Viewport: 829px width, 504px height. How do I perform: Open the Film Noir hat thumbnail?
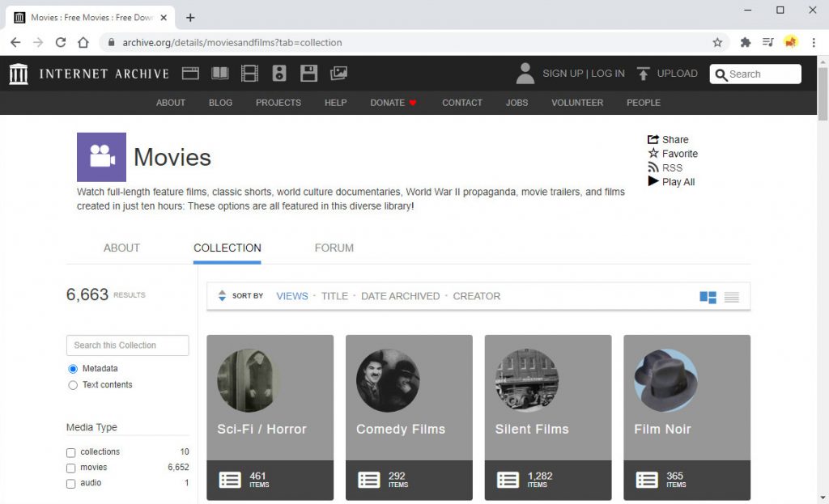pyautogui.click(x=666, y=380)
